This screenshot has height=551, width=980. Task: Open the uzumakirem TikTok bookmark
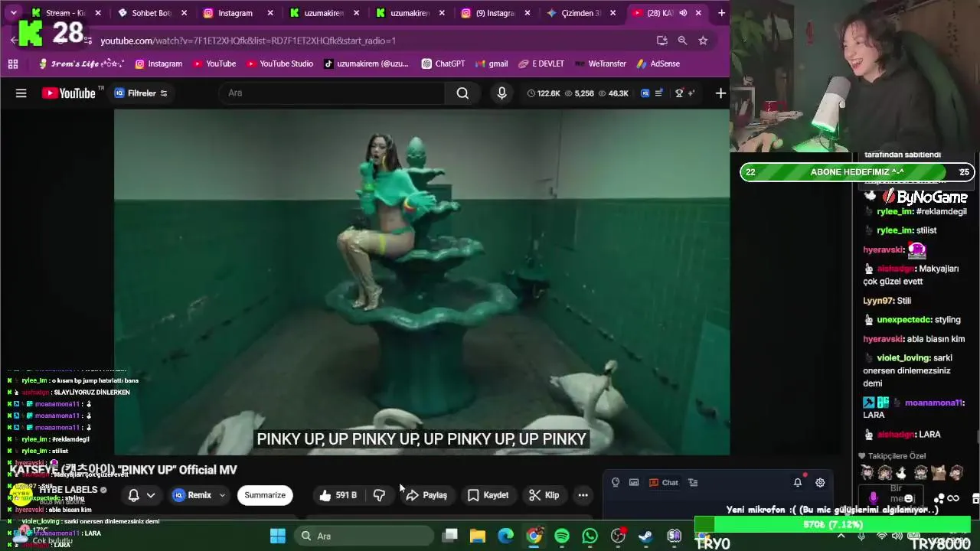tap(366, 64)
